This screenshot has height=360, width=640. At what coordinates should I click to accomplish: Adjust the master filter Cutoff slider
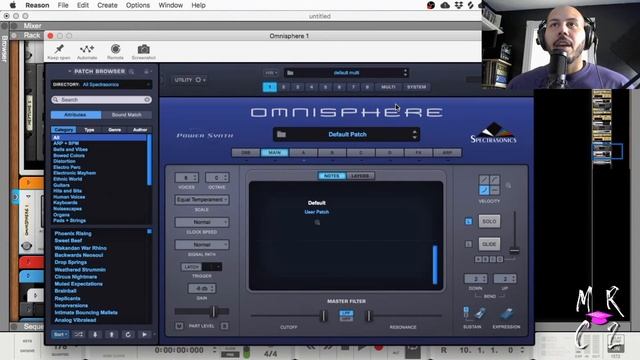pos(324,316)
